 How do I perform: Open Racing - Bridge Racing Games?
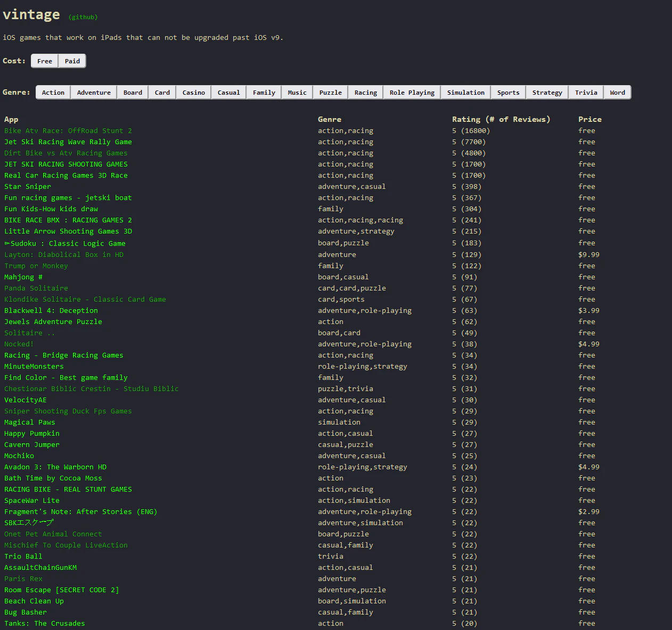point(64,355)
